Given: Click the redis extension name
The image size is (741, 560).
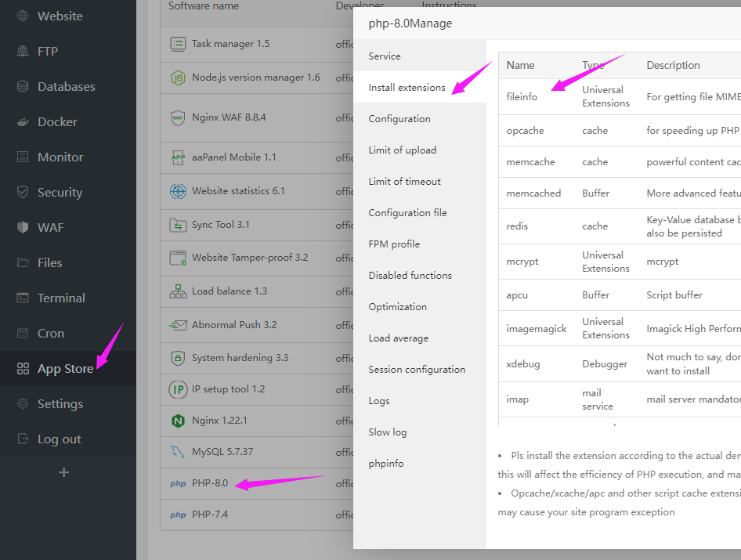Looking at the screenshot, I should point(517,226).
